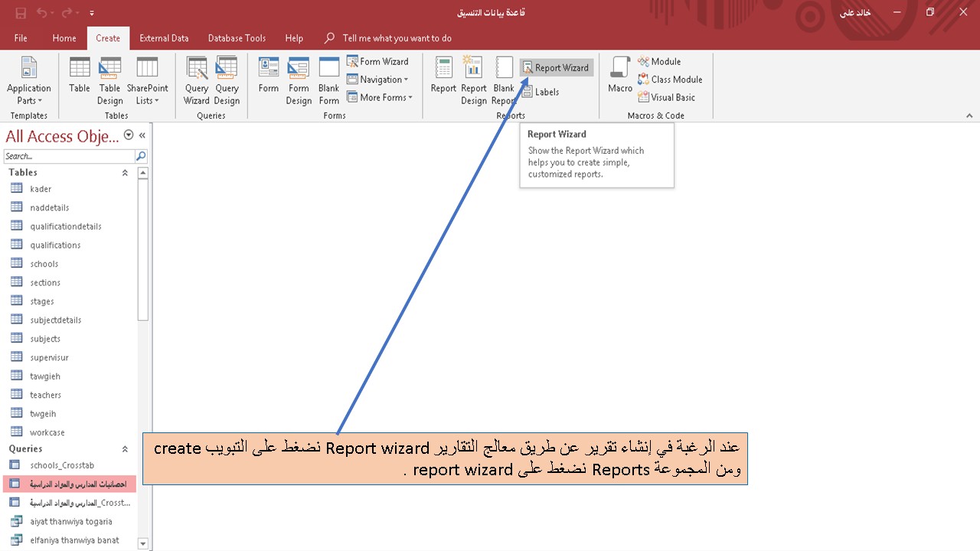Open Visual Basic editor
This screenshot has height=551, width=980.
coord(668,97)
